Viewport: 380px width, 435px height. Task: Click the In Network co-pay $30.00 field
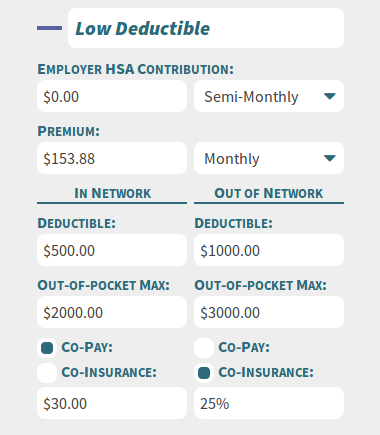(x=112, y=403)
